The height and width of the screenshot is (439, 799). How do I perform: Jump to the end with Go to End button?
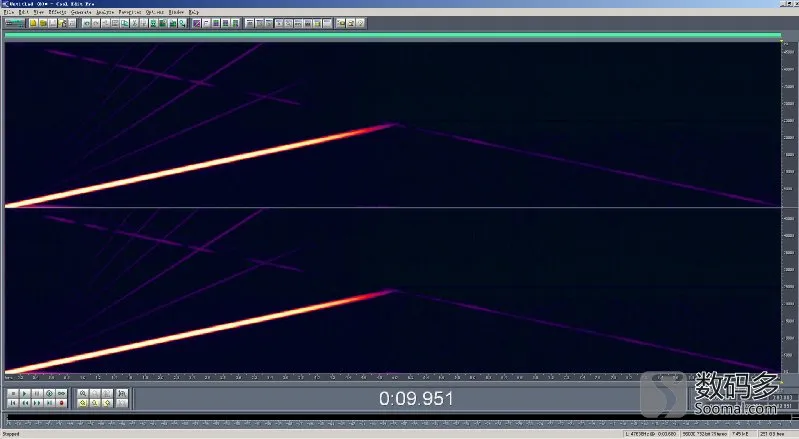49,403
